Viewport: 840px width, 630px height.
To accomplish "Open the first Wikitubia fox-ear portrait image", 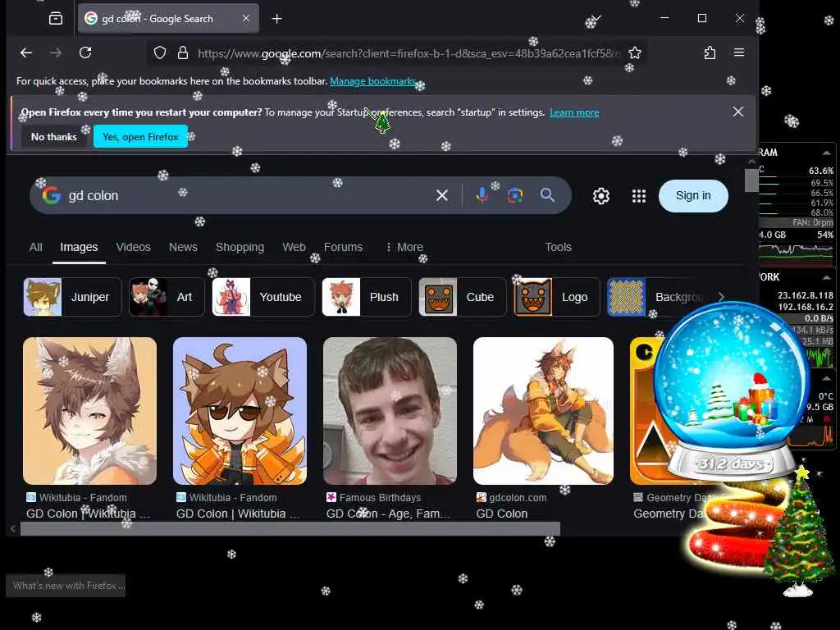I will pyautogui.click(x=90, y=411).
